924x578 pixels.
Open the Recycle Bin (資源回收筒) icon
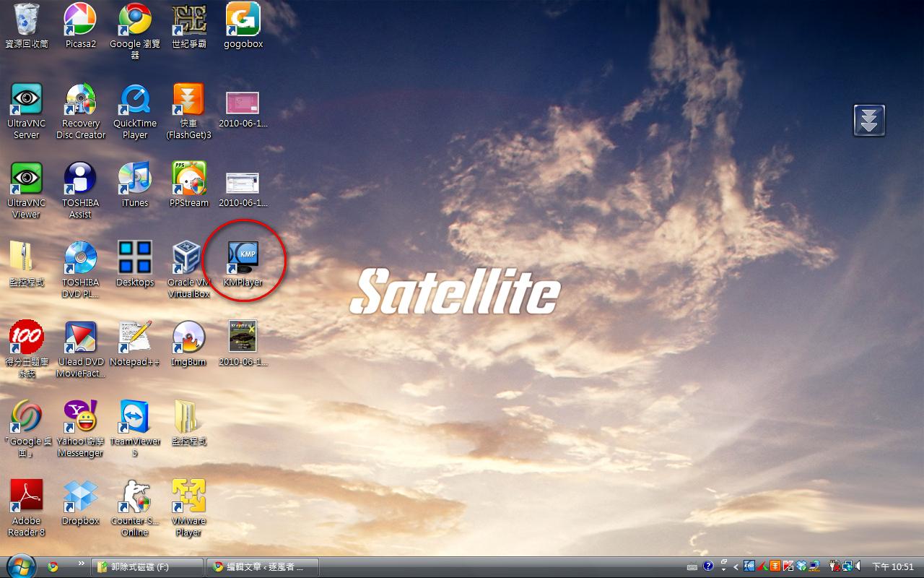(27, 26)
